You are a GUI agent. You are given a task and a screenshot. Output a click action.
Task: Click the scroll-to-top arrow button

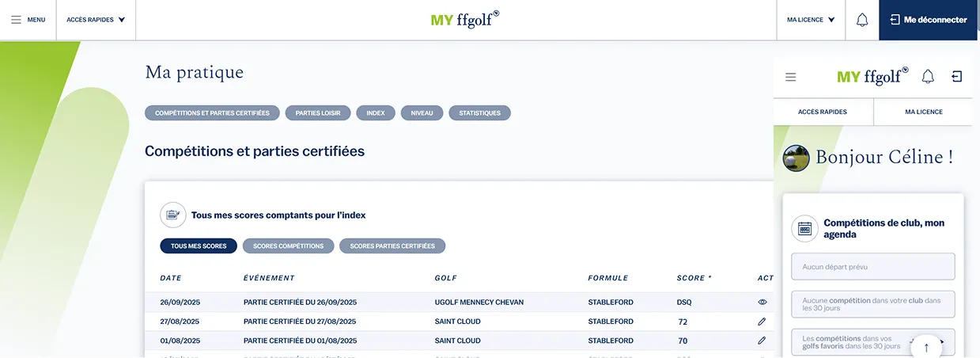(926, 347)
